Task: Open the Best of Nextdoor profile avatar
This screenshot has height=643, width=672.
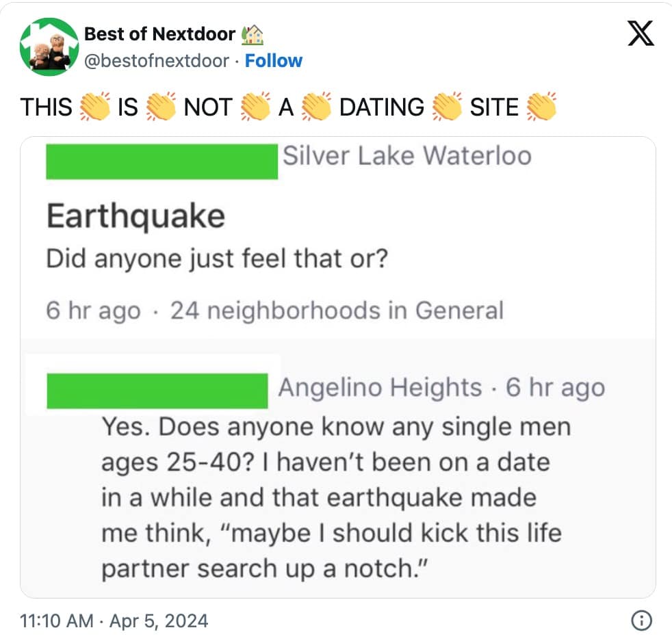Action: [47, 47]
